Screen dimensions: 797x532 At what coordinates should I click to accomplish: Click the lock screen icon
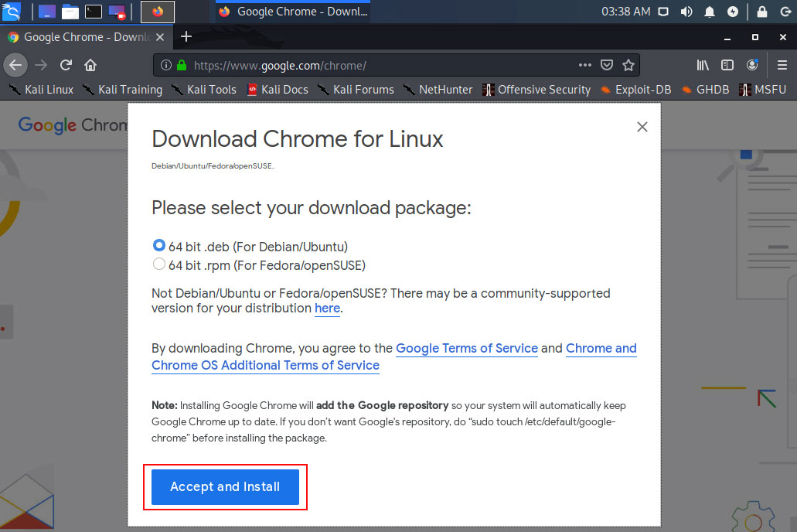[x=763, y=11]
